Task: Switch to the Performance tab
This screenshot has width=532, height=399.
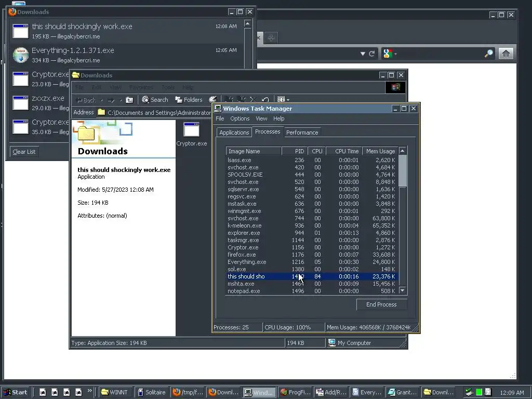Action: tap(302, 132)
